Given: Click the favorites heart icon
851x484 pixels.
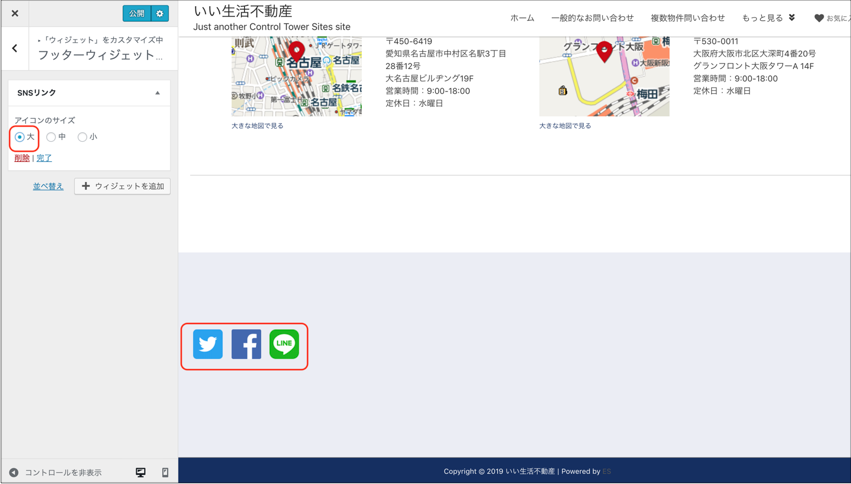Looking at the screenshot, I should [819, 18].
